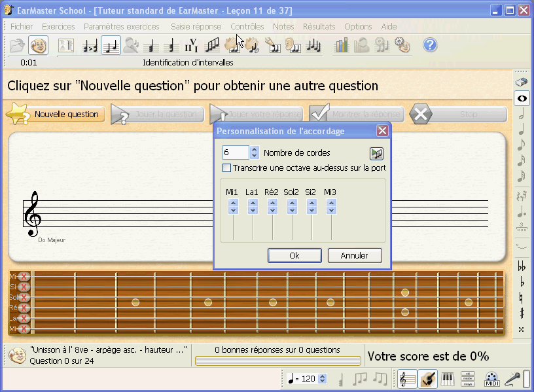Toggle the Si string X button on fretboard

click(24, 287)
